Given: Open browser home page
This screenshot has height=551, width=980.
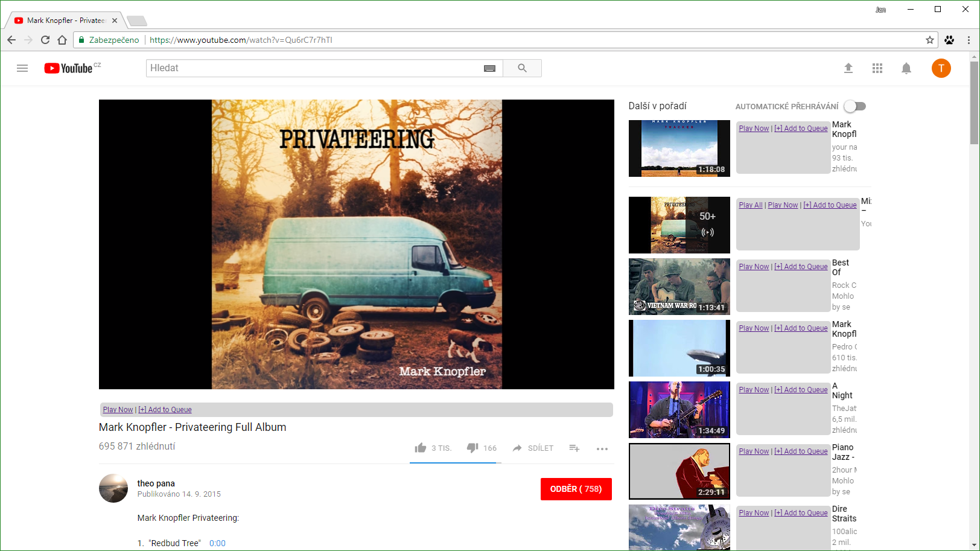Looking at the screenshot, I should tap(62, 40).
